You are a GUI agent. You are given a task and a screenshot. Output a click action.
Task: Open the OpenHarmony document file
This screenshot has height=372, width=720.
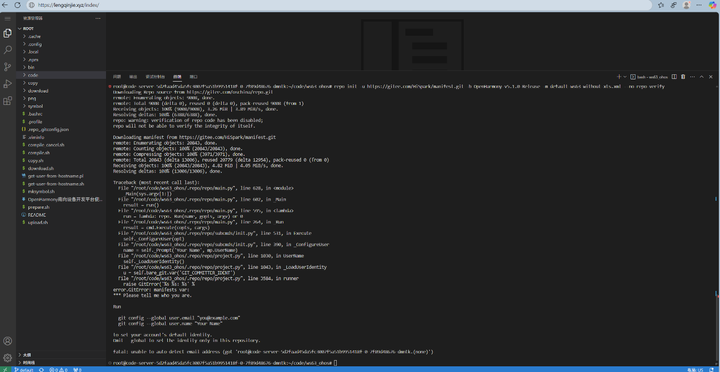[62, 199]
